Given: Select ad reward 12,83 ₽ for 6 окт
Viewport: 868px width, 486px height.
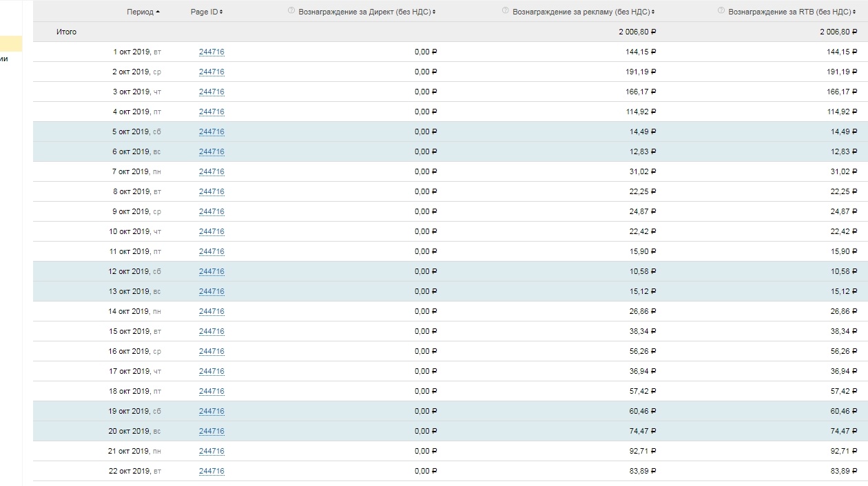Looking at the screenshot, I should point(643,151).
